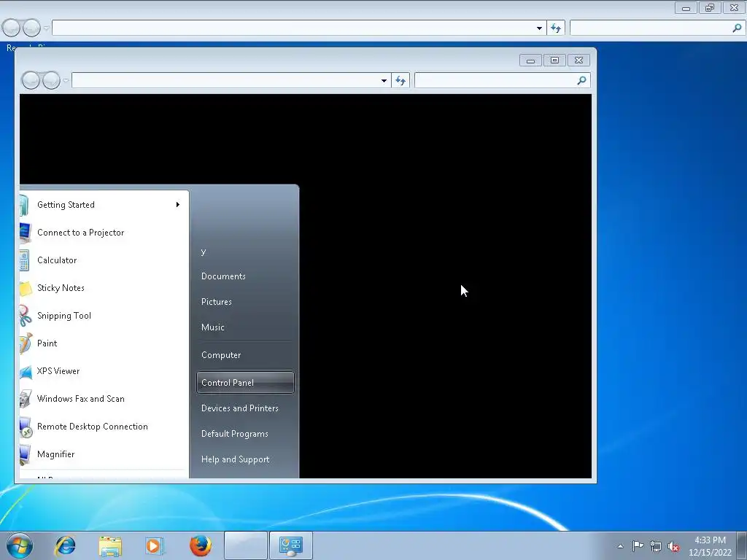The height and width of the screenshot is (560, 747).
Task: Click Forward button in inner window
Action: [51, 80]
